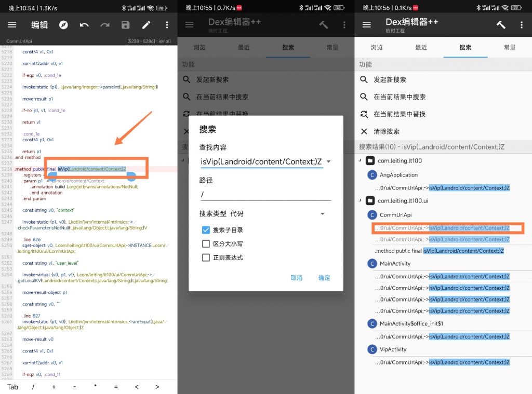Open the right panel three-dot overflow menu
The width and height of the screenshot is (532, 394).
(521, 25)
